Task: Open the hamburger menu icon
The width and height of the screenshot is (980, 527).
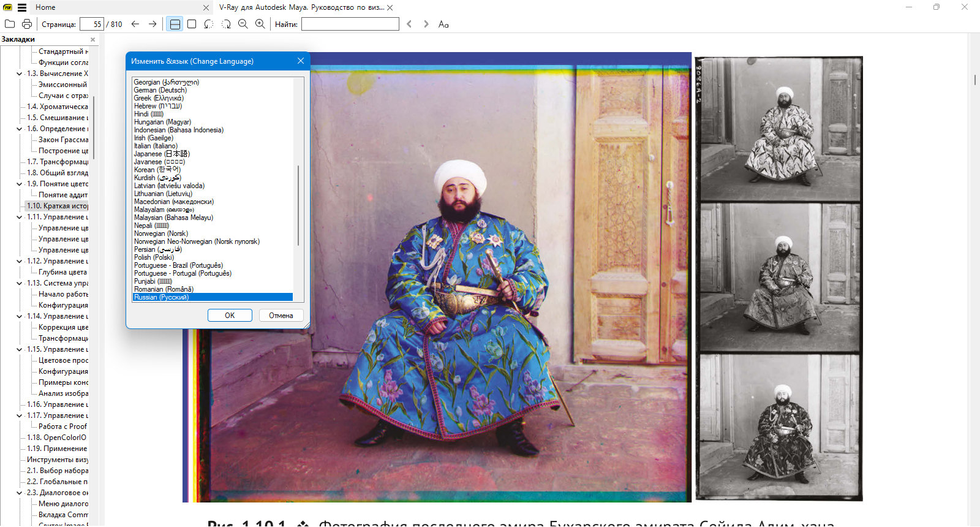Action: coord(22,7)
